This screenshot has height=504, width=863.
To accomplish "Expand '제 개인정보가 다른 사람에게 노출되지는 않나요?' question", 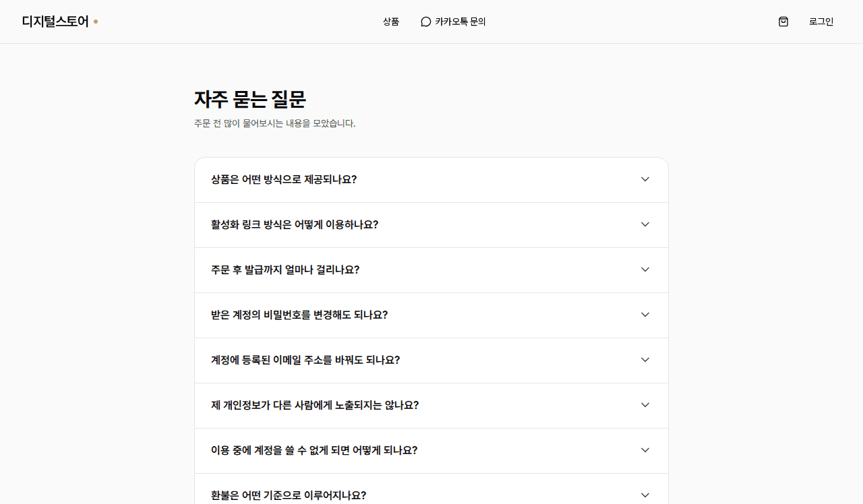I will pos(431,406).
